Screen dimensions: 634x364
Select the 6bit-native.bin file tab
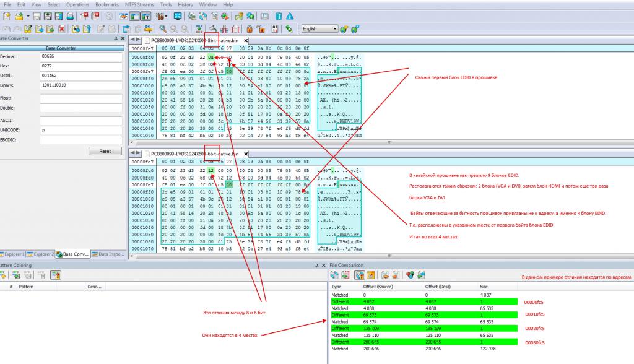click(192, 154)
